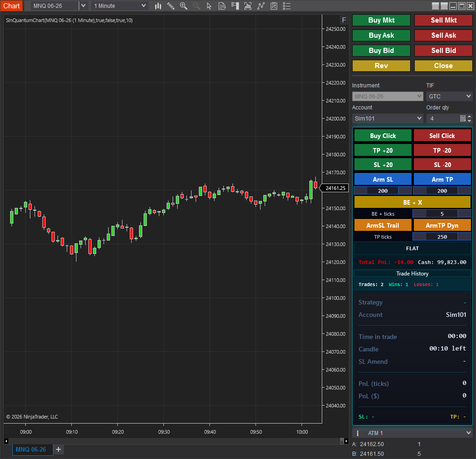Add a new tab with plus button
Viewport: 476px width, 459px height.
pyautogui.click(x=58, y=449)
